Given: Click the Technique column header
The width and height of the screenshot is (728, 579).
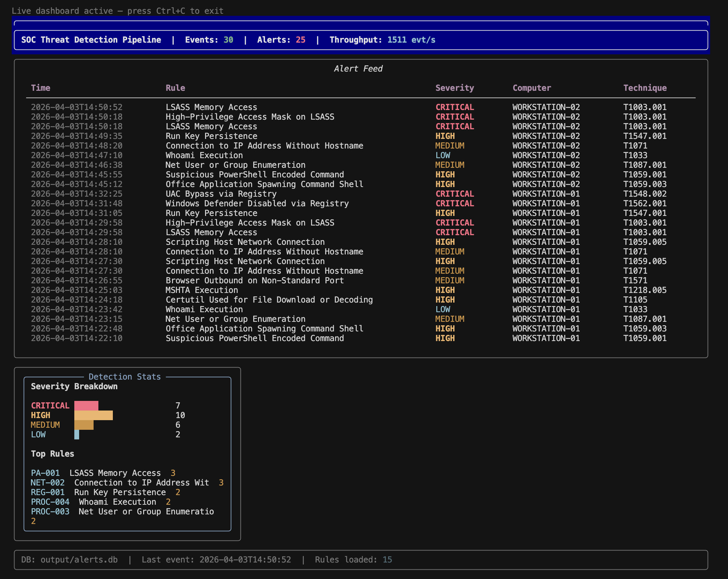Looking at the screenshot, I should pos(644,88).
